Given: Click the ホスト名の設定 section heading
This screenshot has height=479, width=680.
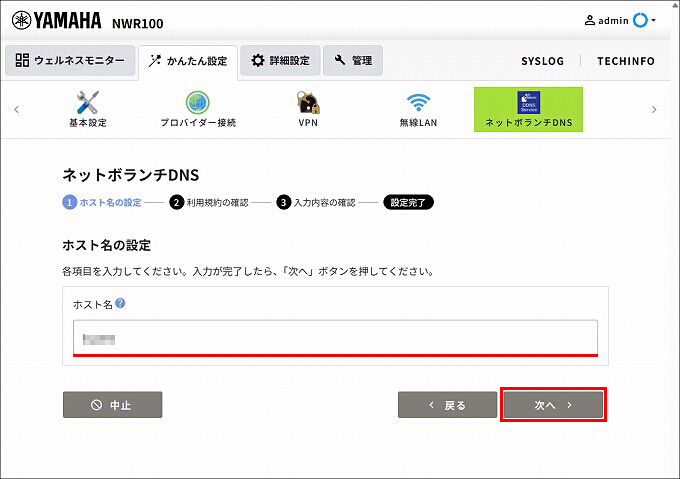Looking at the screenshot, I should click(x=107, y=245).
